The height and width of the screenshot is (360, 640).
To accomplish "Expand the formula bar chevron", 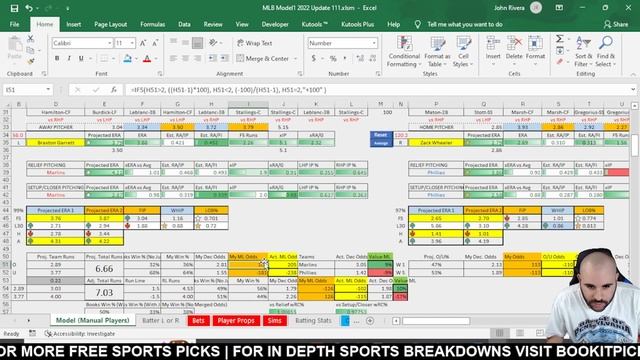I will click(633, 90).
